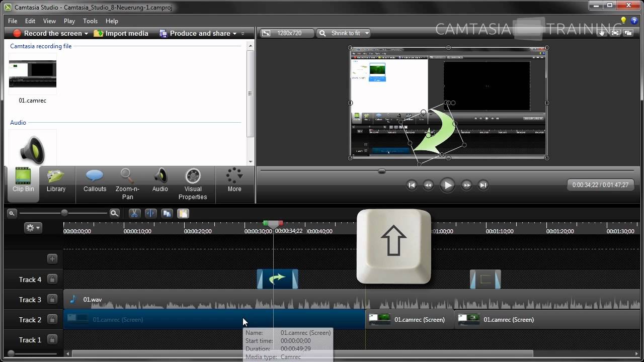Click the preview playback scrubber handle
644x362 pixels.
(382, 171)
